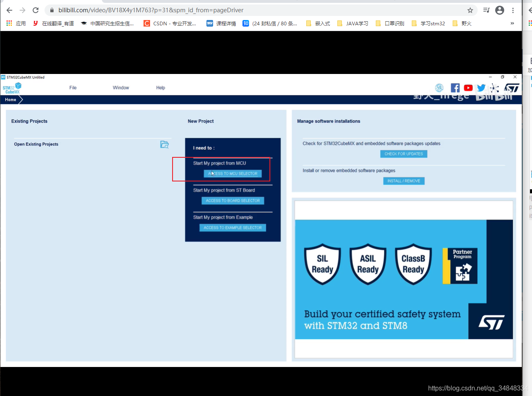This screenshot has width=532, height=396.
Task: Open the 知乎 私信 bookmark
Action: (x=270, y=23)
